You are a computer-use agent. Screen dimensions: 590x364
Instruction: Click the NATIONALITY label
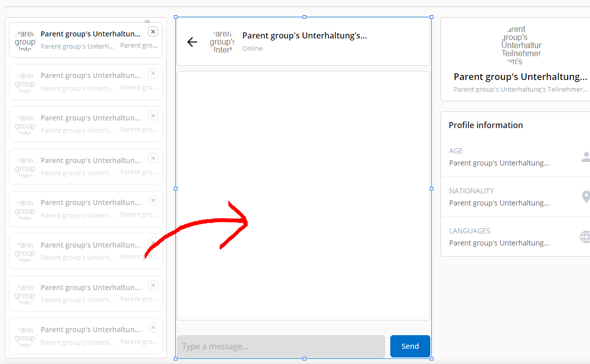coord(471,191)
